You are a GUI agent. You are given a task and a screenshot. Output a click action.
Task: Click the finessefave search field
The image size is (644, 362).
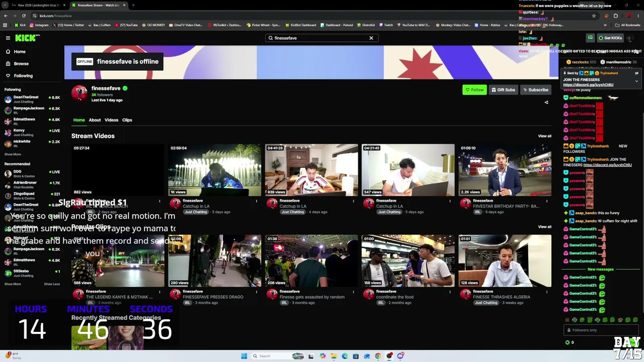(x=321, y=38)
